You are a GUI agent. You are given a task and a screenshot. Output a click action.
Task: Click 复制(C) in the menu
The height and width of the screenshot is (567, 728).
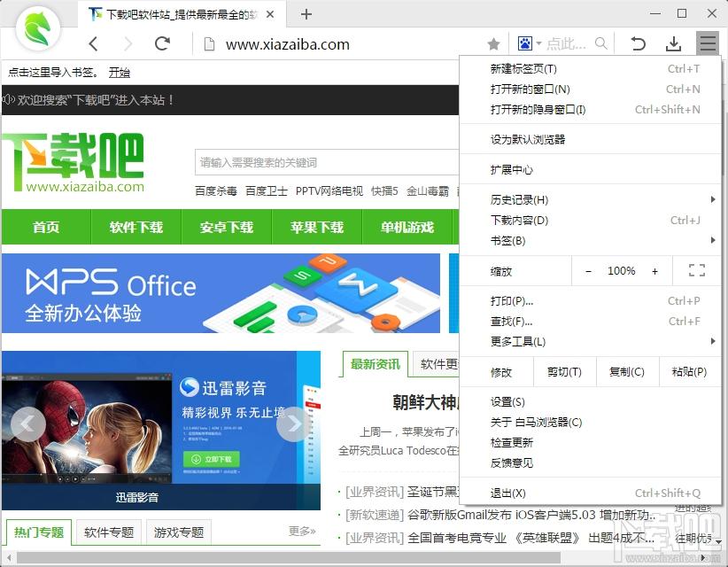click(x=627, y=372)
